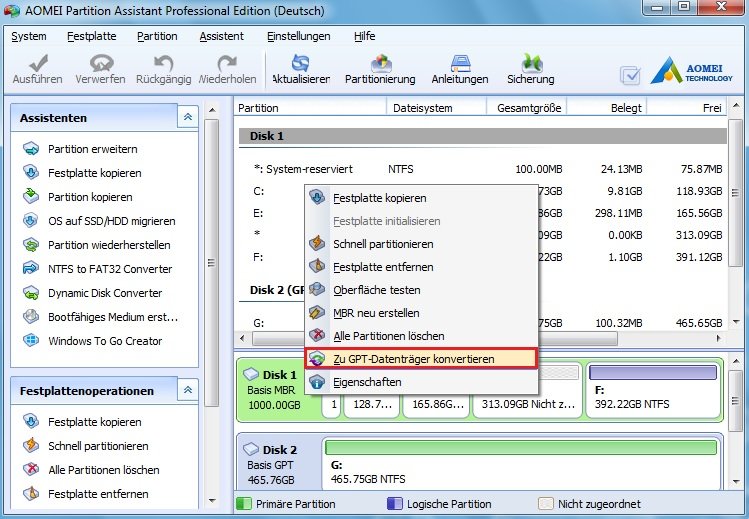The height and width of the screenshot is (519, 749).
Task: Choose MBR neu erstellen in context menu
Action: [421, 313]
